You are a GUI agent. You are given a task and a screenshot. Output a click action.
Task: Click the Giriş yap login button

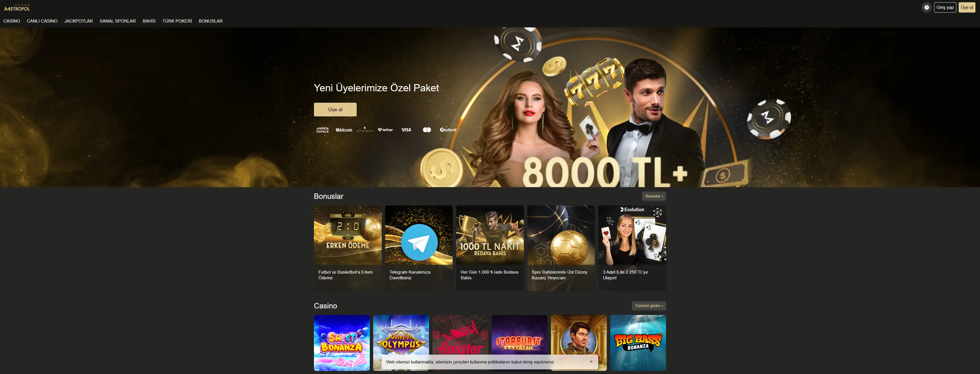point(945,7)
